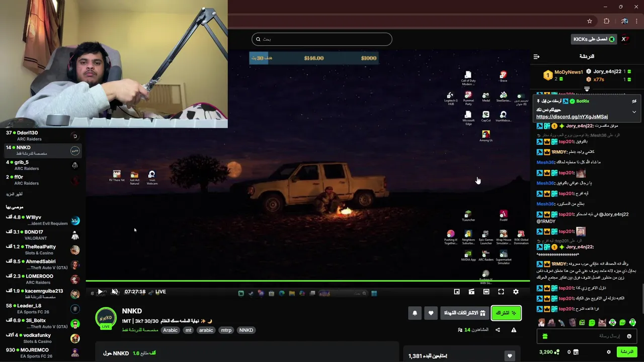This screenshot has height=362, width=644.
Task: Insert the first anime girl quick emote
Action: [x=541, y=323]
